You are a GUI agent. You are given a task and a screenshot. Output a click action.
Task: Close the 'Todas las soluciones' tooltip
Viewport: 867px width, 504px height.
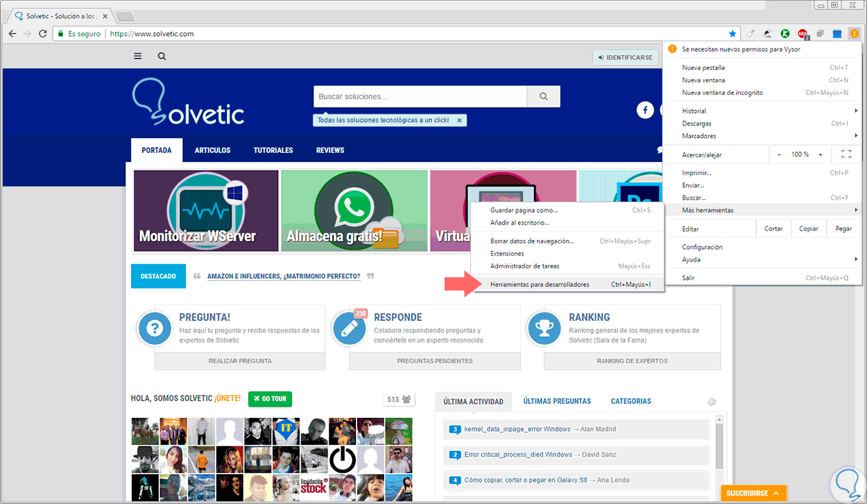[x=458, y=120]
